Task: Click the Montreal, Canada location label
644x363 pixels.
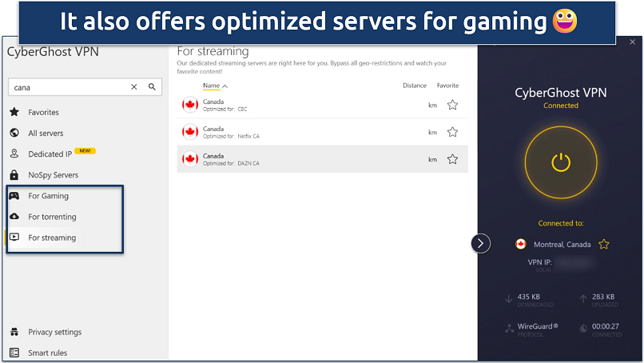Action: pyautogui.click(x=563, y=244)
